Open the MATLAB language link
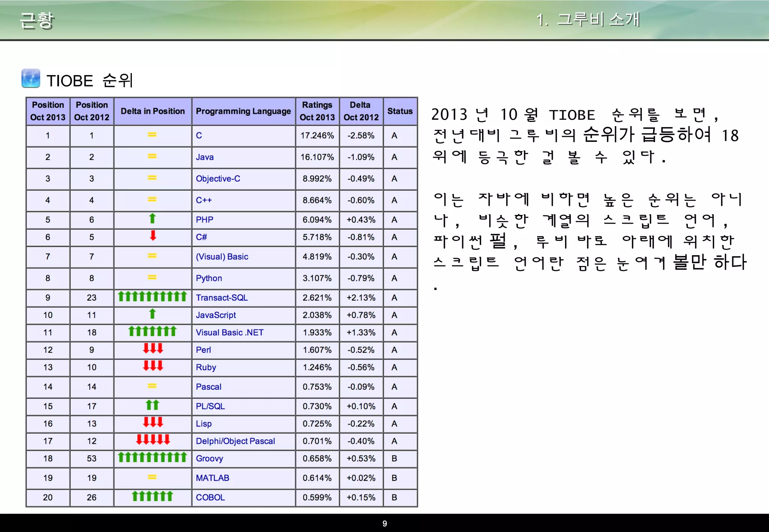 [213, 478]
